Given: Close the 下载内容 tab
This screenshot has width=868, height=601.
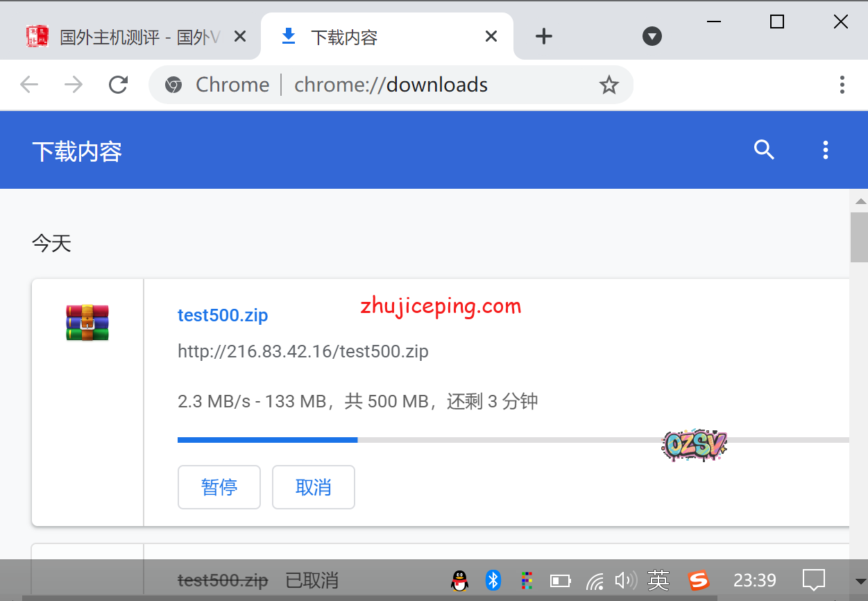Looking at the screenshot, I should (x=491, y=37).
